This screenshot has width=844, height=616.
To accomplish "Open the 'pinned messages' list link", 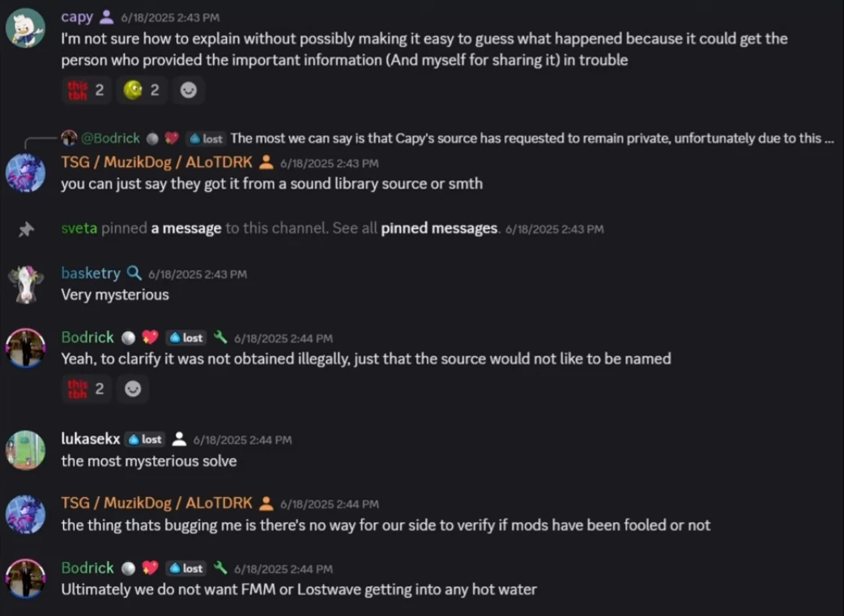I will point(439,229).
